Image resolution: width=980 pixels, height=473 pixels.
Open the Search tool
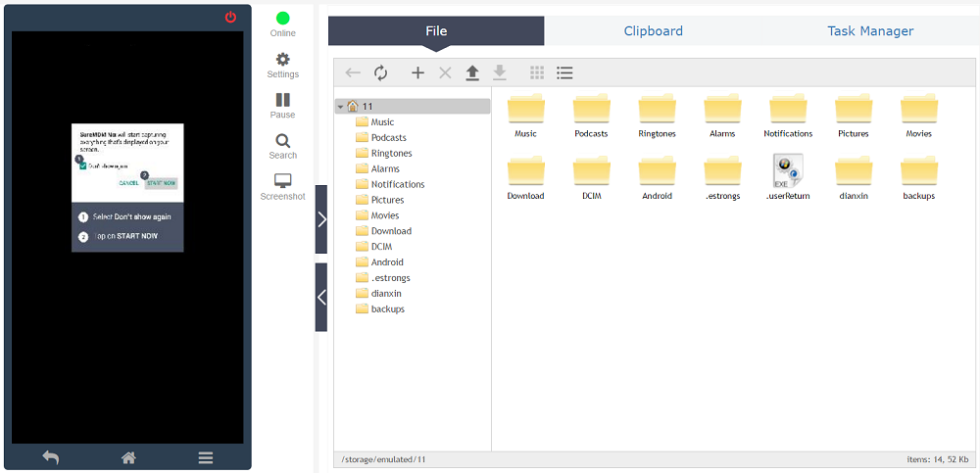[x=283, y=146]
